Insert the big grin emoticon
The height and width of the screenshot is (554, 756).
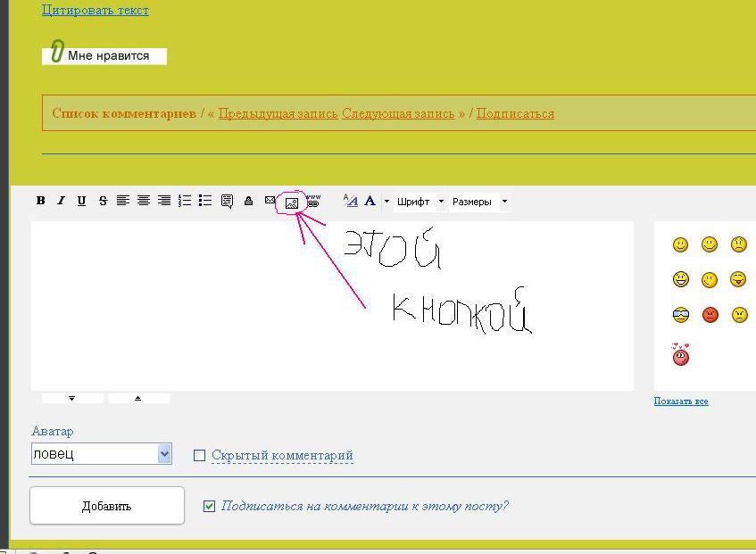[x=681, y=279]
